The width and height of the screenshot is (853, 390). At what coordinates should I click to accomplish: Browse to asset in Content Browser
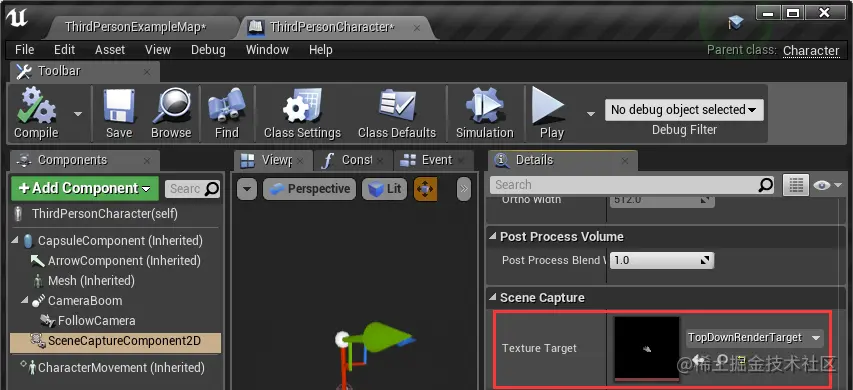[171, 114]
